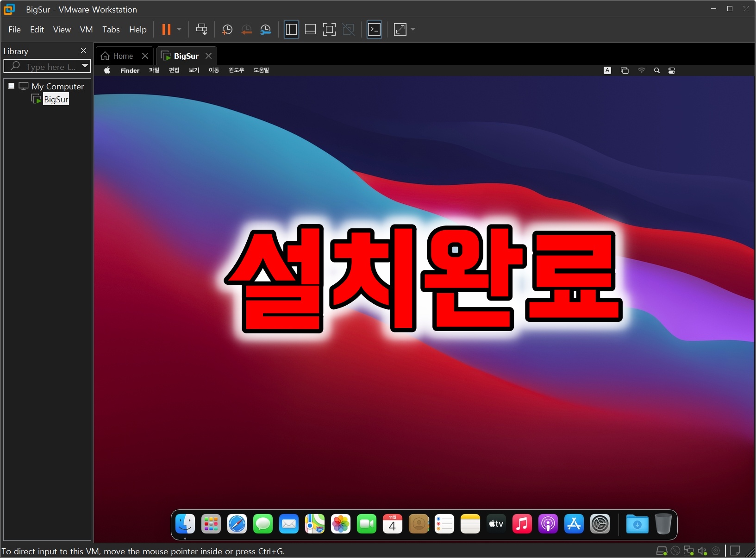Open System Preferences from the Dock
756x558 pixels.
tap(600, 524)
